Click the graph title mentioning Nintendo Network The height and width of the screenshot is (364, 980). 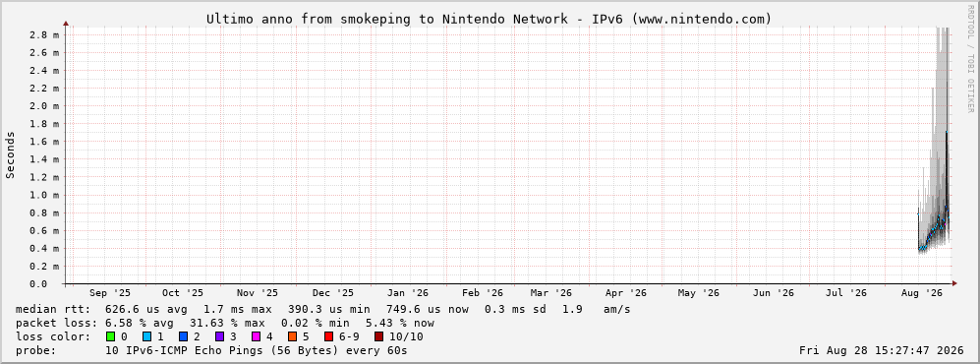point(490,20)
